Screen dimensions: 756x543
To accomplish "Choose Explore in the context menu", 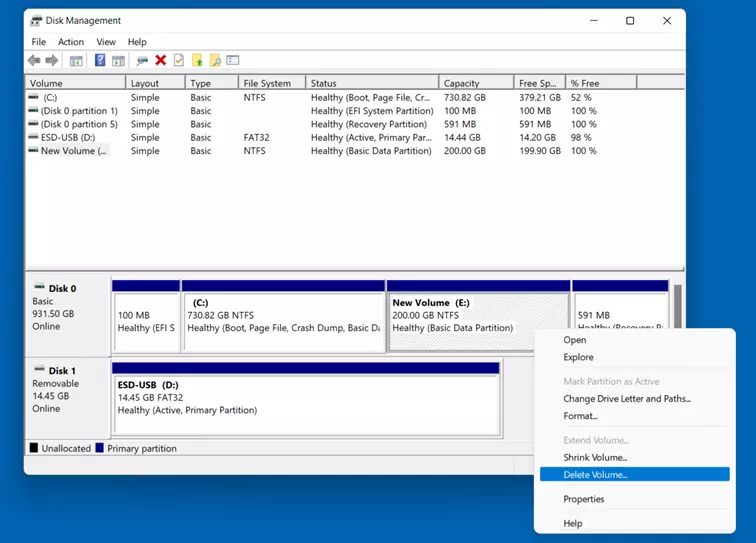I will coord(634,357).
